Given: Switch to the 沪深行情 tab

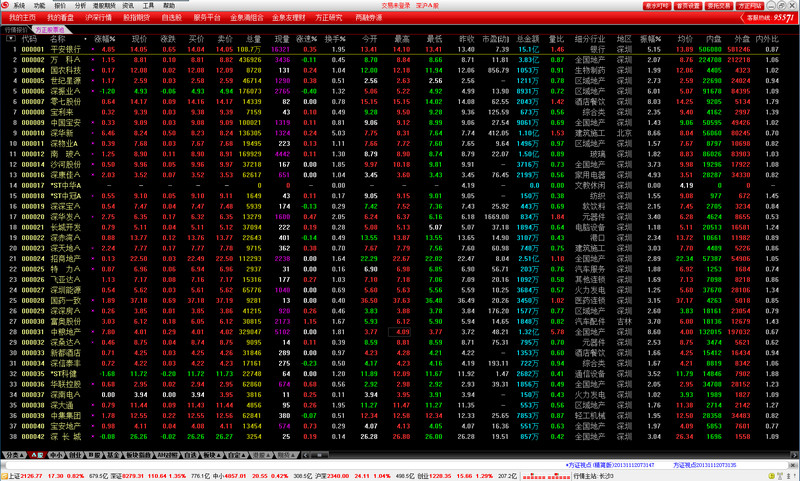Looking at the screenshot, I should [99, 18].
